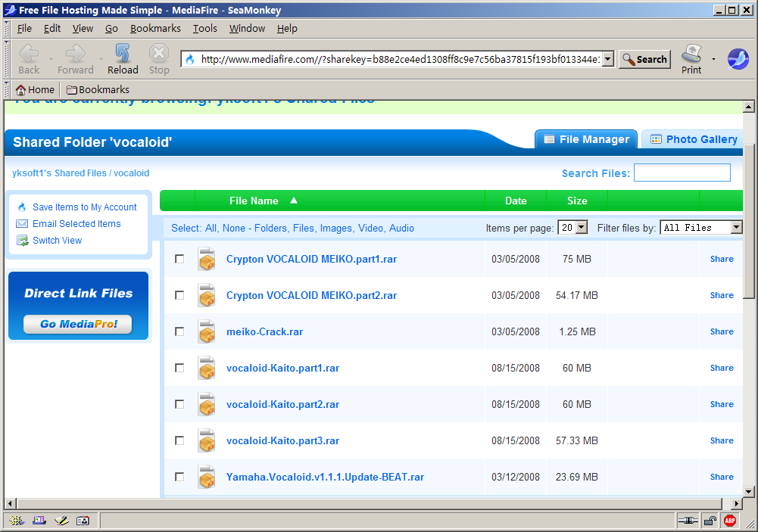Open Address Book from the status bar icon
Screen dimensions: 758x532
tap(83, 521)
